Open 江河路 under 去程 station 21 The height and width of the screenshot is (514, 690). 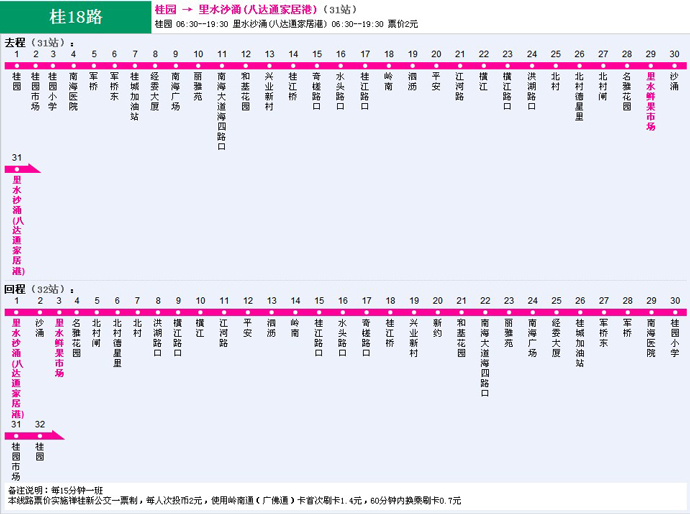coord(460,86)
